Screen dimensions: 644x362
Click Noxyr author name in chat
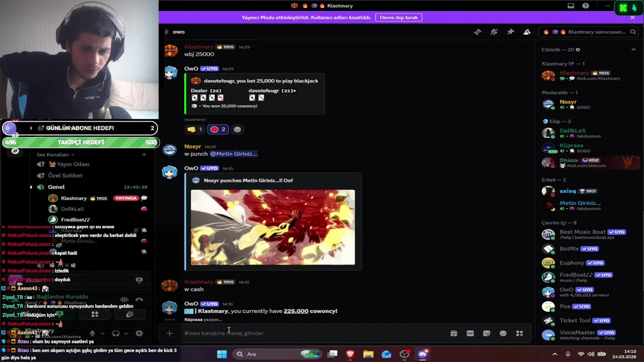(193, 146)
